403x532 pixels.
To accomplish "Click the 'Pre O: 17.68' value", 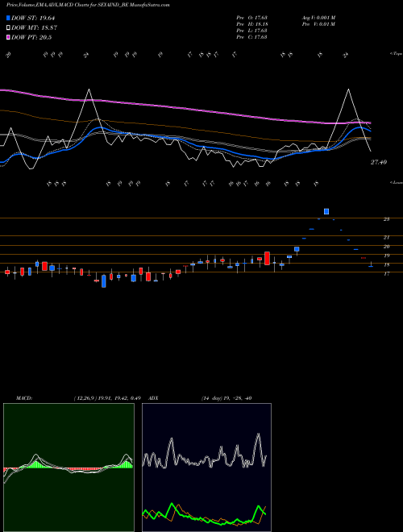I will (251, 17).
